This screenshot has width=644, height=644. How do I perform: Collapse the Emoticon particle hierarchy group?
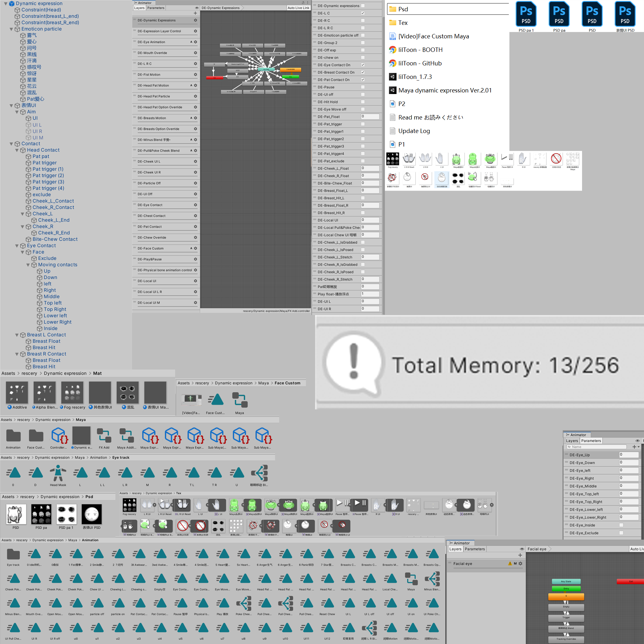pyautogui.click(x=11, y=29)
